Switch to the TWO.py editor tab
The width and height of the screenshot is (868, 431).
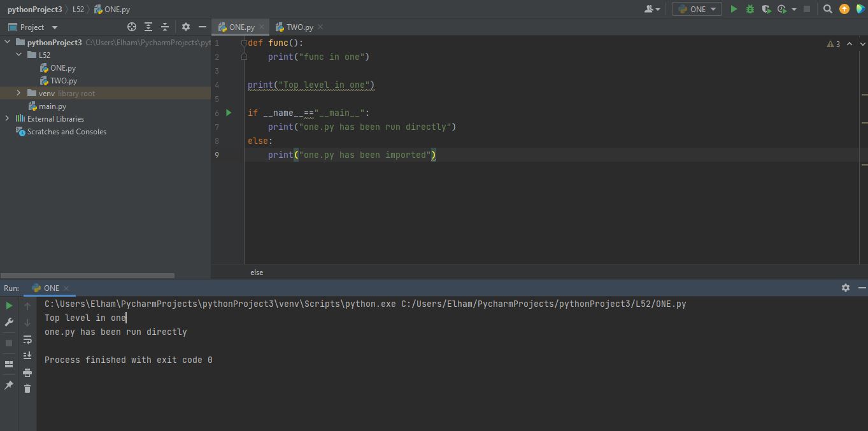299,27
